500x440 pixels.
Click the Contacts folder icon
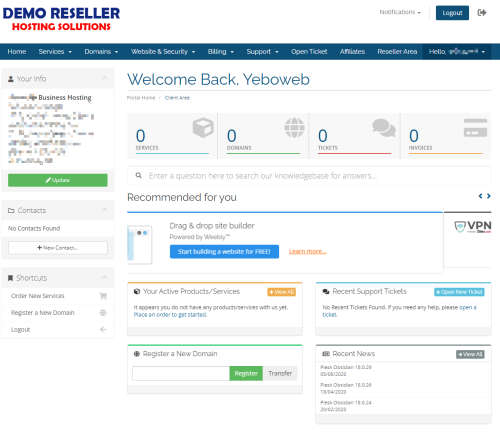click(11, 211)
